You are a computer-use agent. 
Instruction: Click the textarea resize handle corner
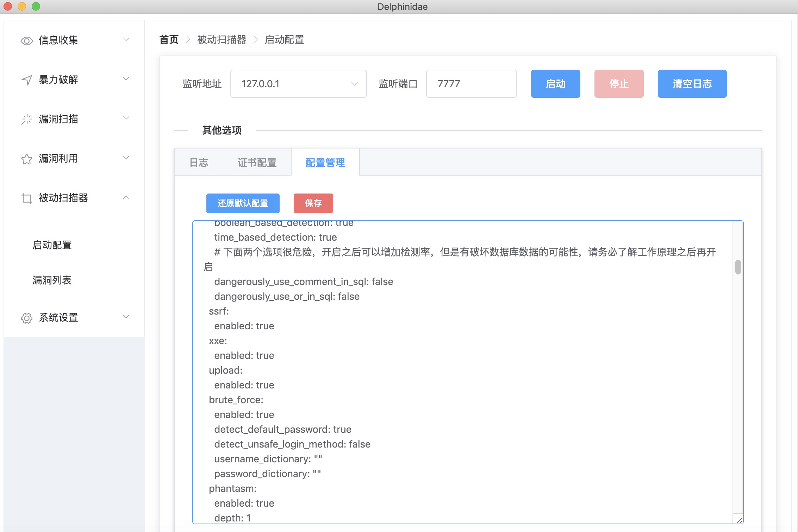tap(739, 520)
